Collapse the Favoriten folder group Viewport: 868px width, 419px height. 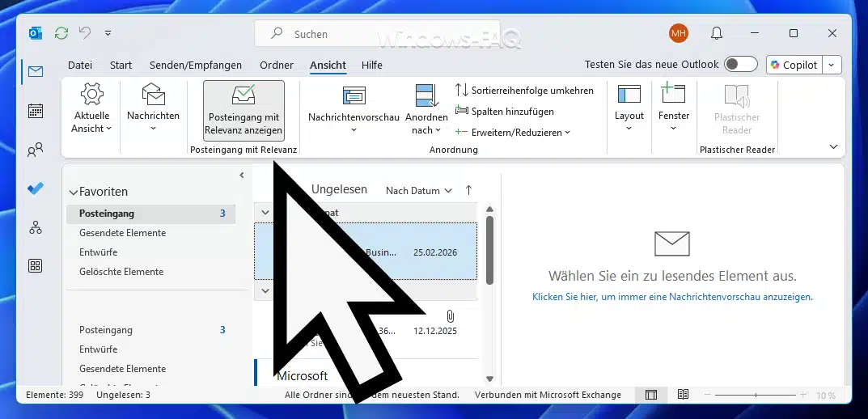(74, 193)
